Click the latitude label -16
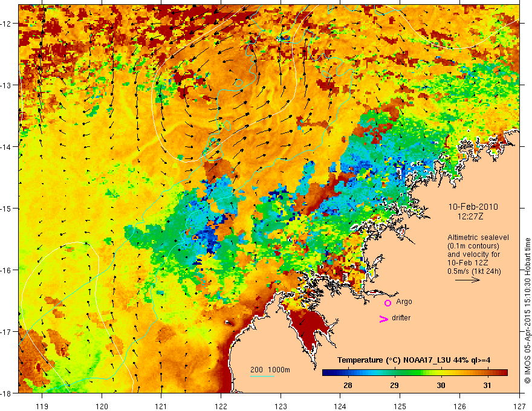 tap(7, 270)
